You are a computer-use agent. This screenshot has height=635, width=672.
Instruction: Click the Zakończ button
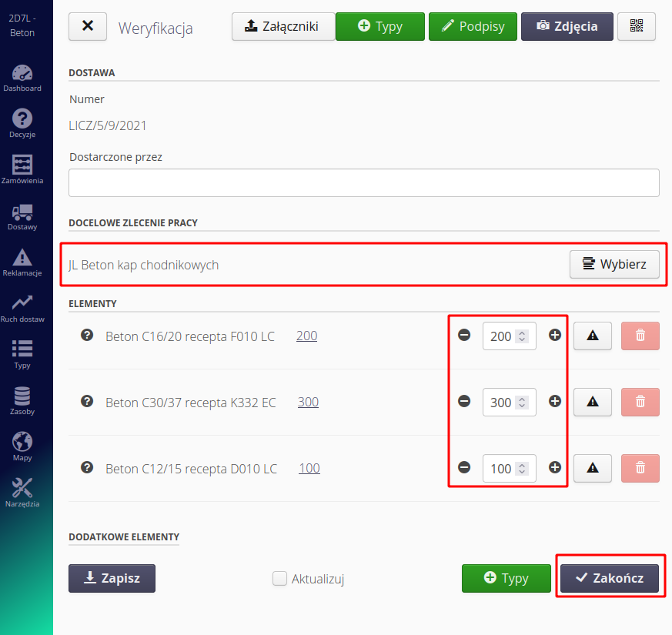[609, 578]
